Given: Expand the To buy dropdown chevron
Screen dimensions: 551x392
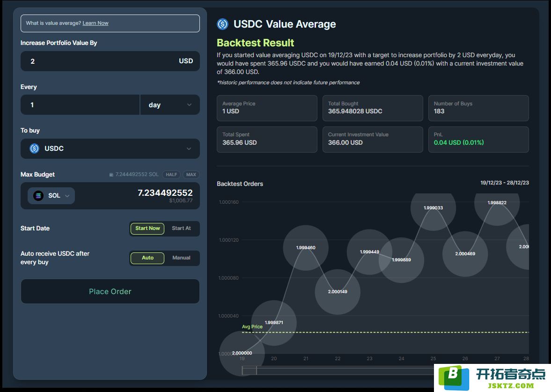Looking at the screenshot, I should click(x=189, y=149).
